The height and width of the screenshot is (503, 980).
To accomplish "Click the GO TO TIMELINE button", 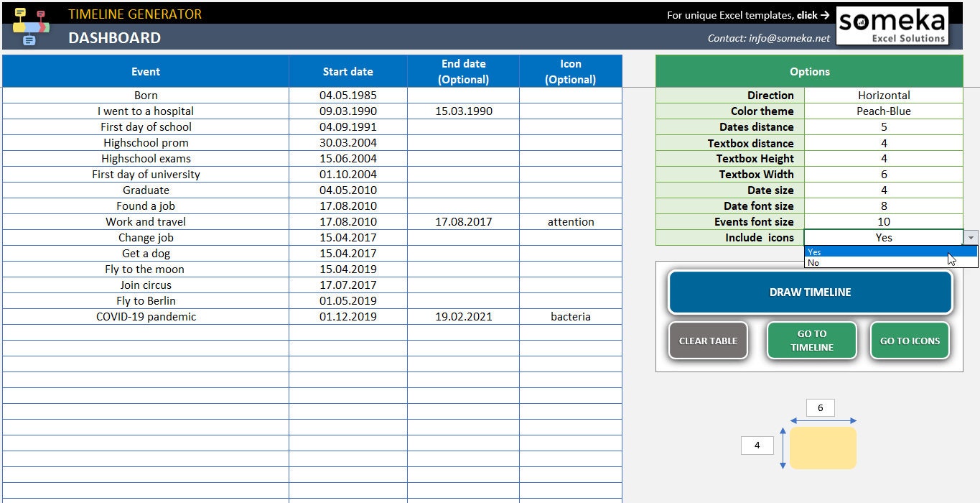I will (x=811, y=341).
